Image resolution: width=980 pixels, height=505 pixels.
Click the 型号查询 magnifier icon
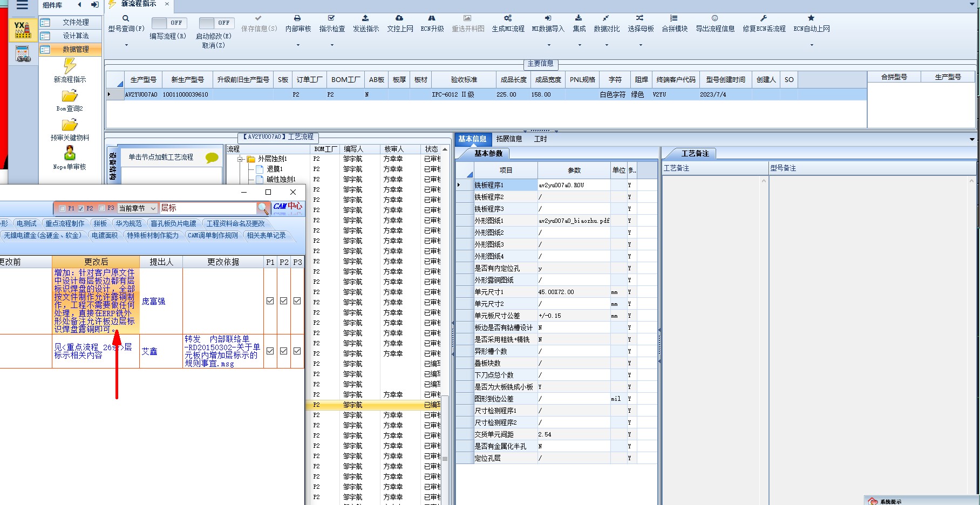tap(126, 18)
